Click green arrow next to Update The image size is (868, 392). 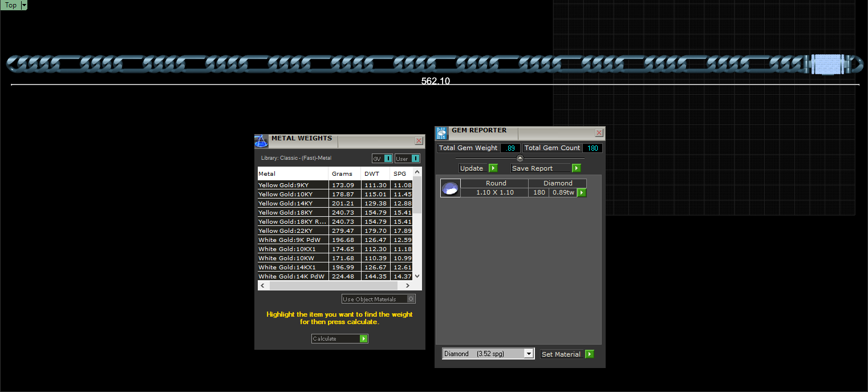click(x=493, y=168)
